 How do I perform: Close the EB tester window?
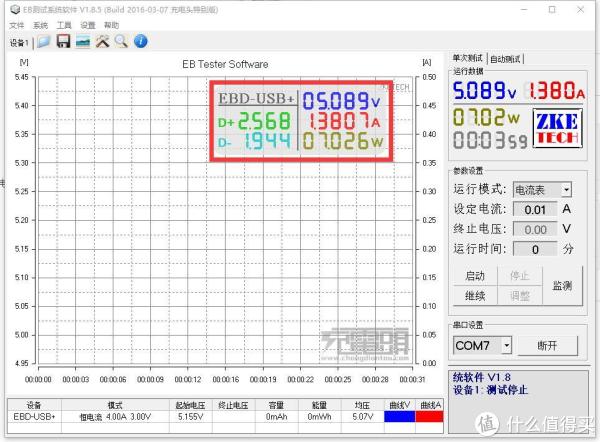pyautogui.click(x=580, y=10)
